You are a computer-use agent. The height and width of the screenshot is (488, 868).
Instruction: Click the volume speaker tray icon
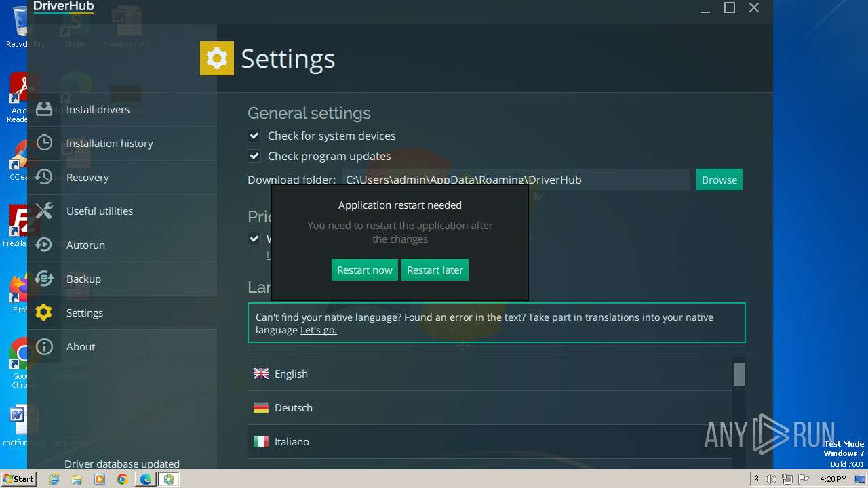tap(771, 479)
